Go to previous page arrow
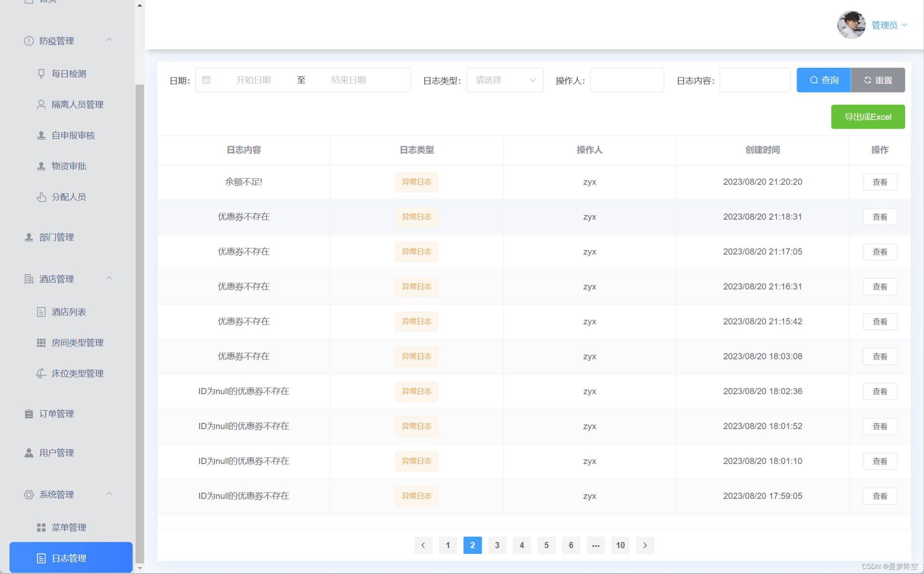Image resolution: width=924 pixels, height=574 pixels. pos(423,545)
